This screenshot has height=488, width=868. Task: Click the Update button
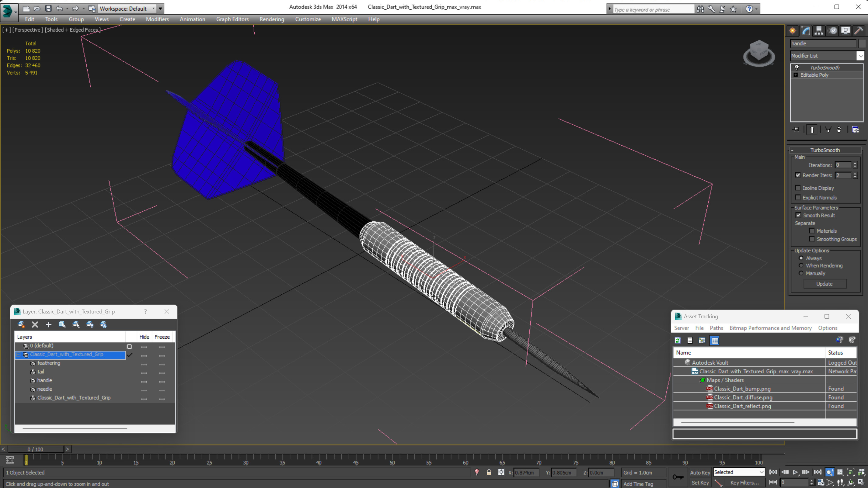tap(824, 284)
